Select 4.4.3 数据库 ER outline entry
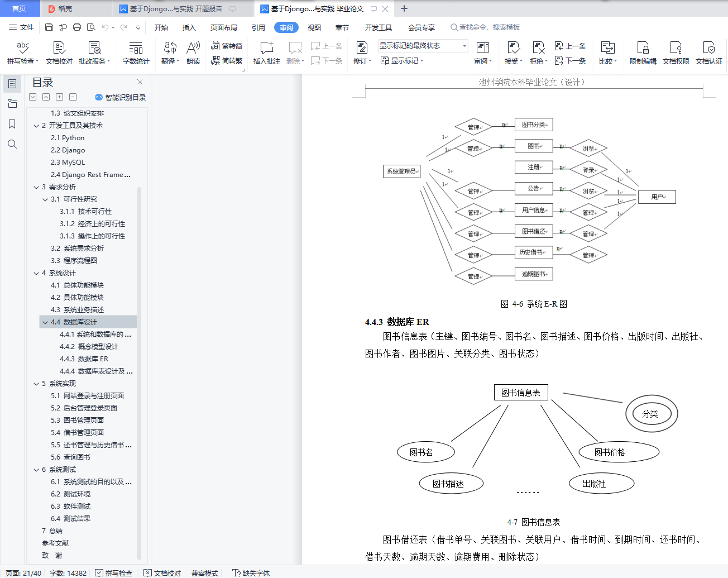The width and height of the screenshot is (728, 578). [84, 359]
